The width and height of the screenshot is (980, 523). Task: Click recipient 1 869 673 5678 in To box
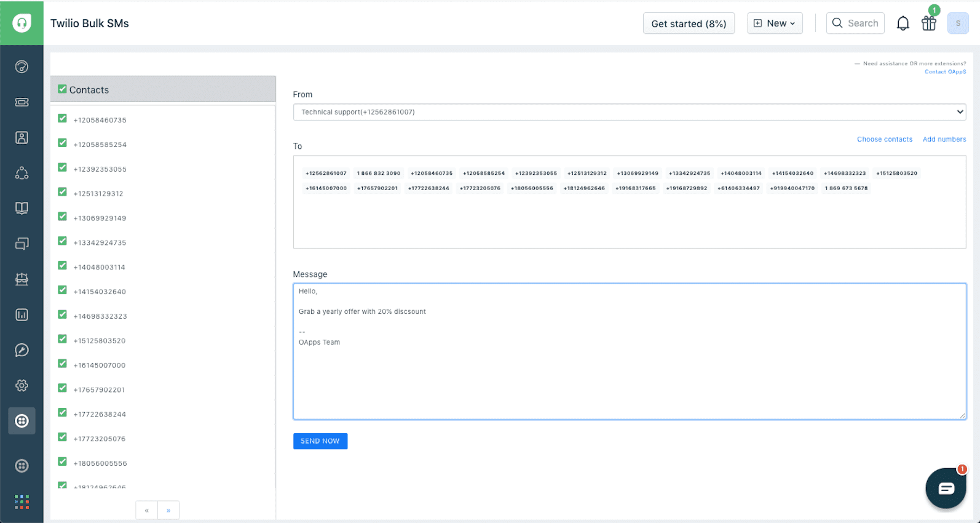click(847, 188)
